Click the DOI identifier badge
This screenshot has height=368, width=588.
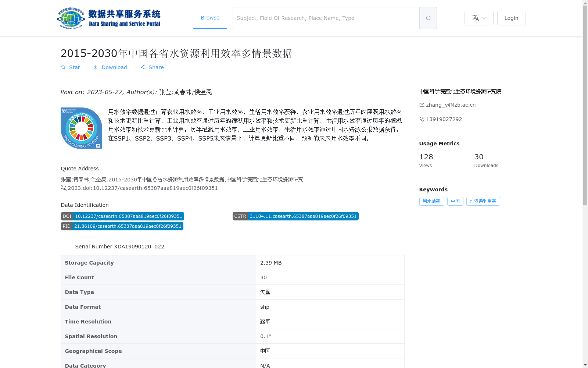(x=122, y=216)
